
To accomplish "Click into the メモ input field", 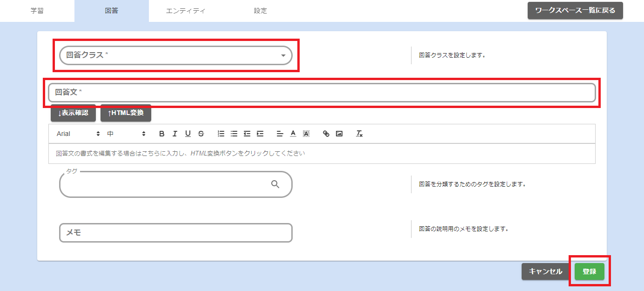I will (x=176, y=233).
